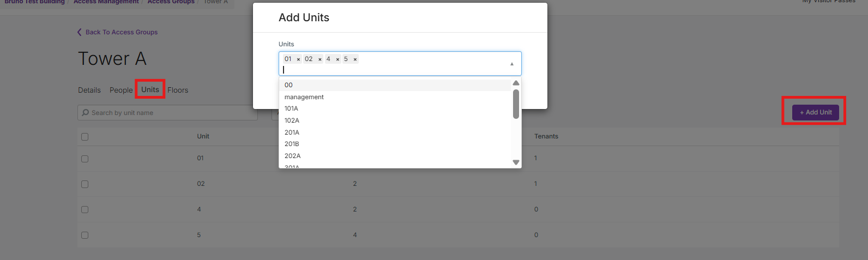Check the box for unit 01

tap(85, 159)
